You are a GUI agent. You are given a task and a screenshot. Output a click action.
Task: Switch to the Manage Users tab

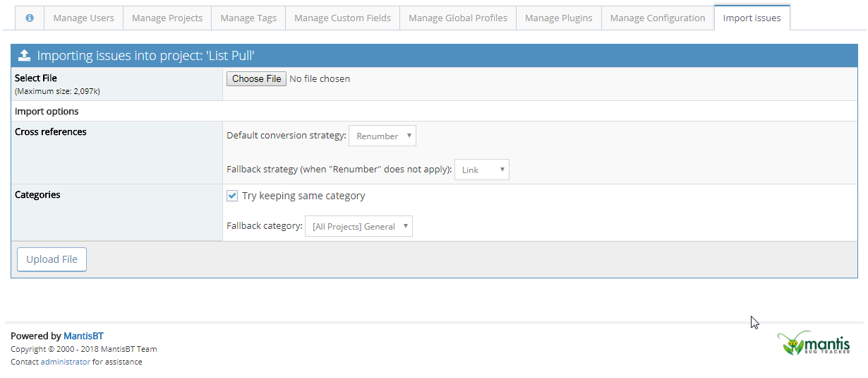(83, 18)
